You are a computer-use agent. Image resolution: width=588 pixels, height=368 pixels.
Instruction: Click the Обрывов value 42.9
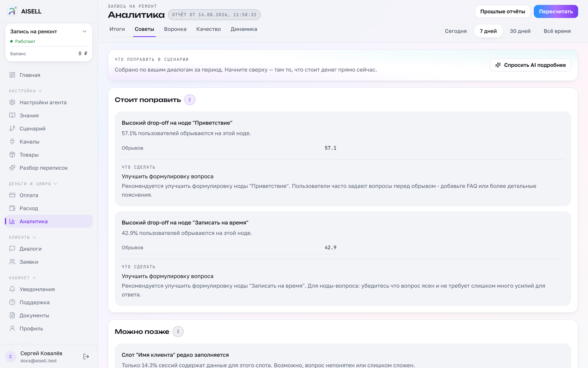click(331, 248)
